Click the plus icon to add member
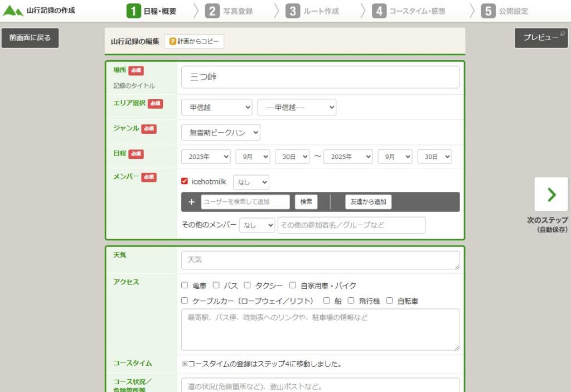 (191, 202)
